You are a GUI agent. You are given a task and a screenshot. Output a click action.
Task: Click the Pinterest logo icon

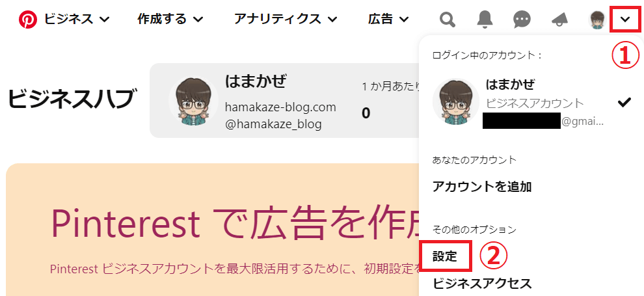28,19
